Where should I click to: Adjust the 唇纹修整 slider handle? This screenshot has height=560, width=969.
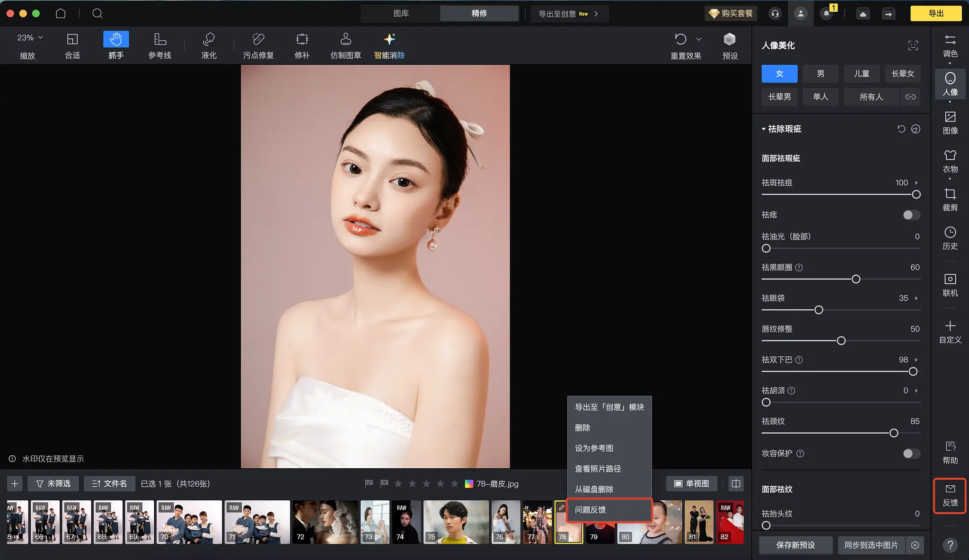click(841, 341)
